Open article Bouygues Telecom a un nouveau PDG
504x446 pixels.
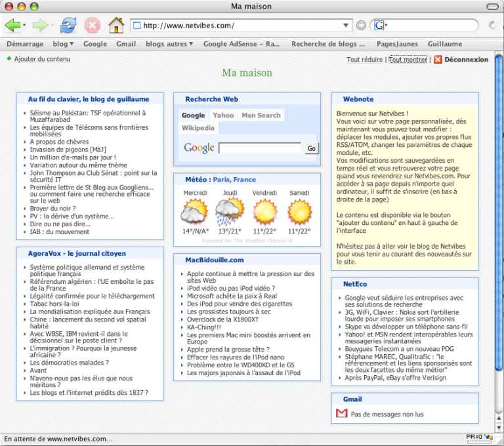[399, 349]
